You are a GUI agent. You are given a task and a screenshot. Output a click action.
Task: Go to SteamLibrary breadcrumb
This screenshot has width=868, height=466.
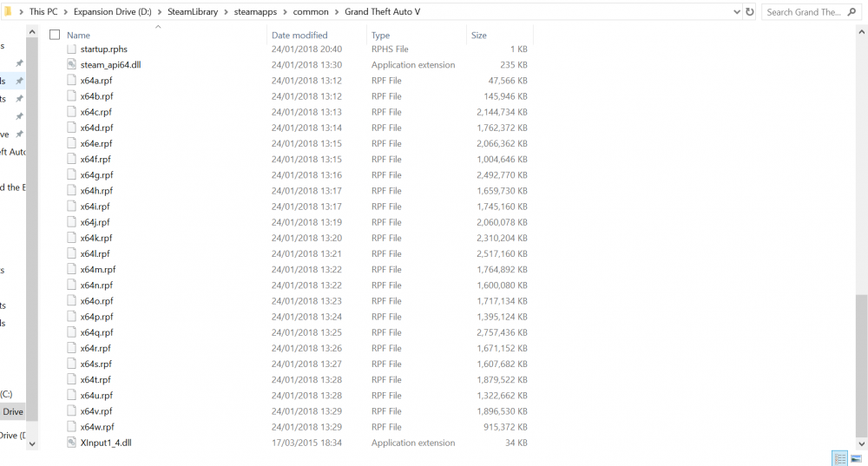point(193,11)
